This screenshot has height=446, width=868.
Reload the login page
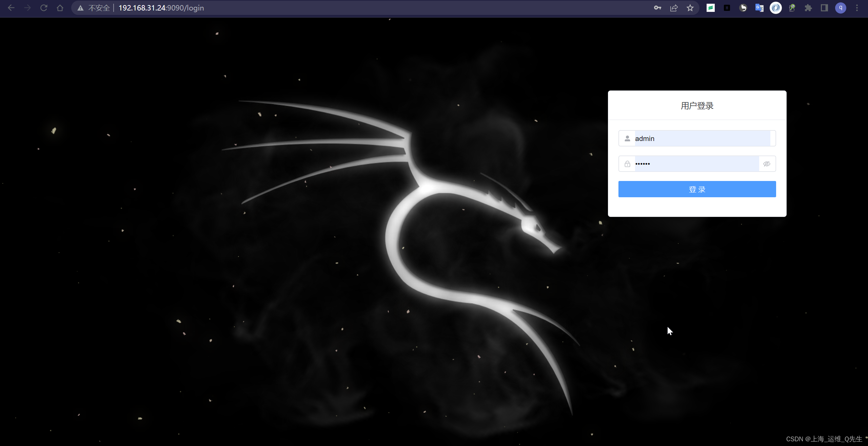pyautogui.click(x=44, y=8)
